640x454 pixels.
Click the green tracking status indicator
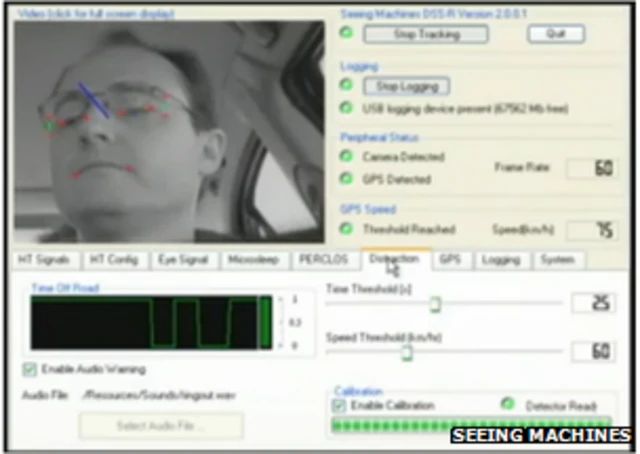point(346,34)
